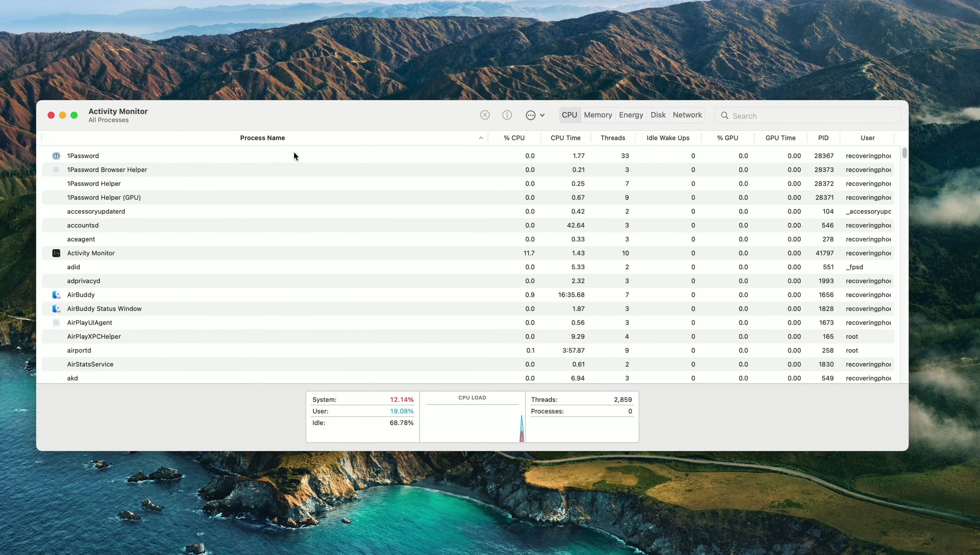Click the _accessoryupd user cell
This screenshot has height=555, width=980.
(x=868, y=211)
